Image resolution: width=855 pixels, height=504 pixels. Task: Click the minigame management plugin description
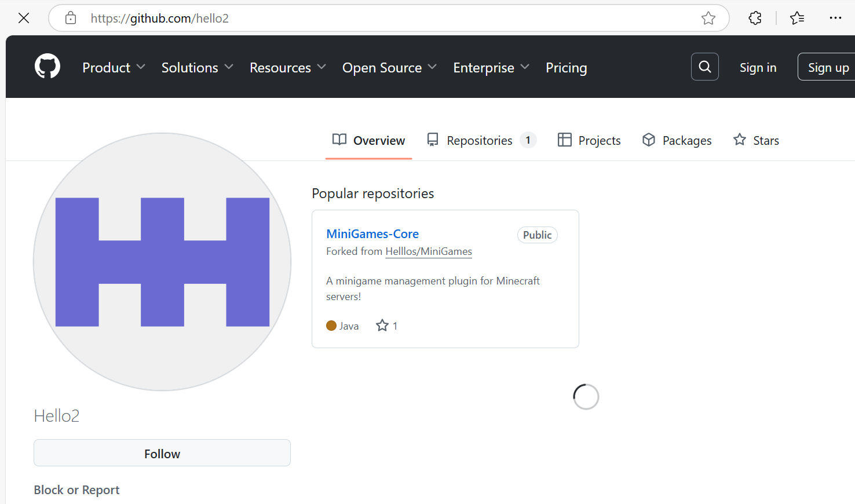[433, 288]
